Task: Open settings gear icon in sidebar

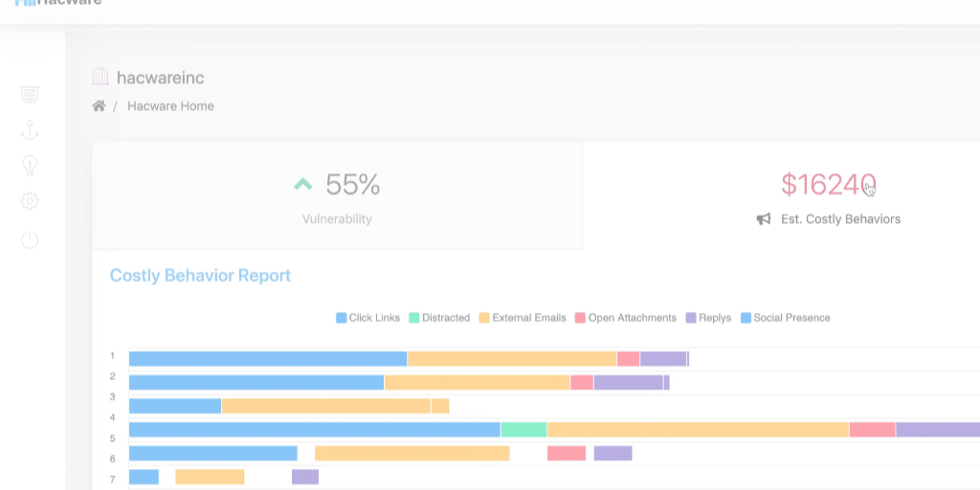Action: click(x=30, y=201)
